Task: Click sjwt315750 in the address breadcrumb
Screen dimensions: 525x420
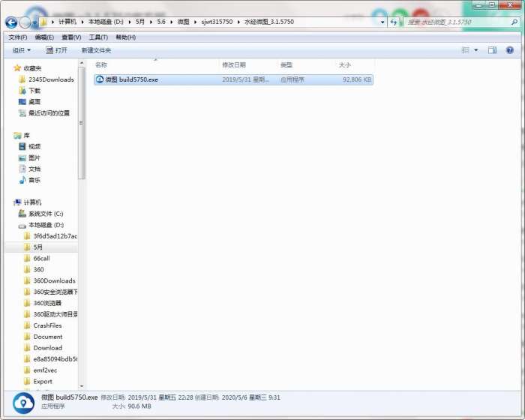Action: point(217,22)
